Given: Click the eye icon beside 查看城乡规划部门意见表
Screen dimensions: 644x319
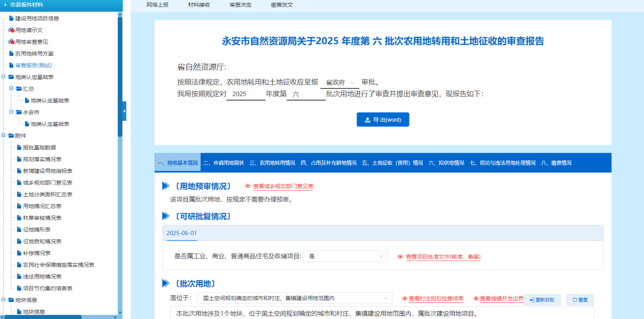Looking at the screenshot, I should (x=248, y=186).
